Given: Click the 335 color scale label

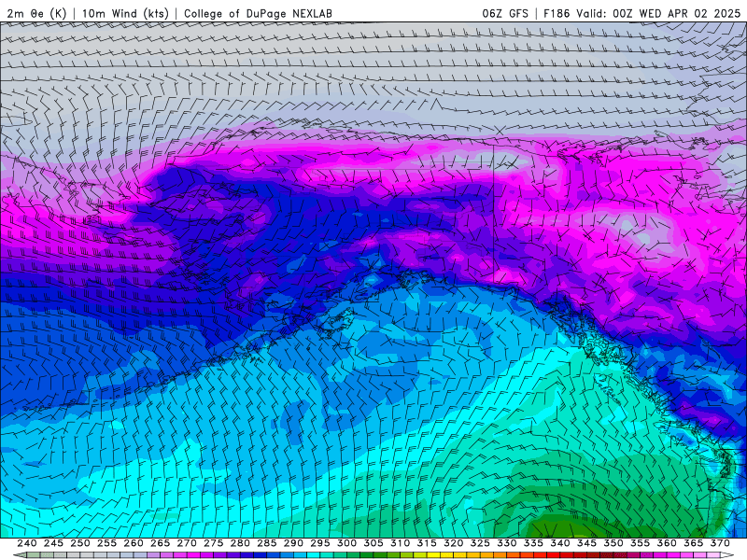Looking at the screenshot, I should (533, 543).
